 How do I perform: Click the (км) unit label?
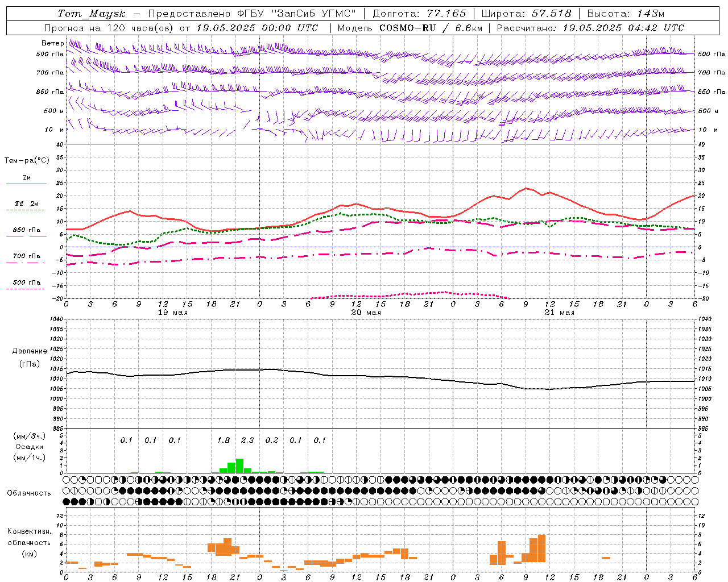[x=29, y=554]
